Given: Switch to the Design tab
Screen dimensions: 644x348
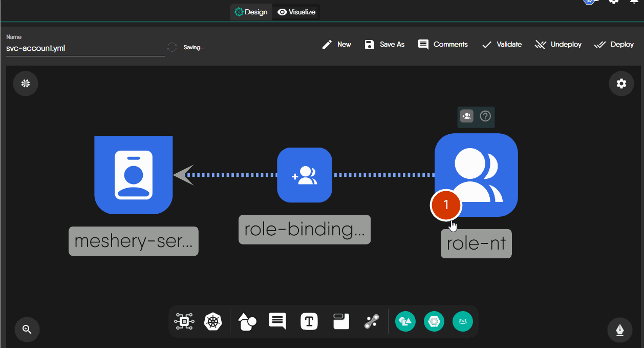Looking at the screenshot, I should pyautogui.click(x=251, y=12).
